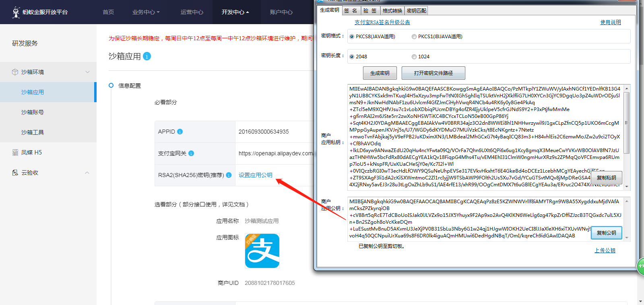The image size is (644, 305).
Task: Select 1024 key length
Action: pyautogui.click(x=414, y=57)
